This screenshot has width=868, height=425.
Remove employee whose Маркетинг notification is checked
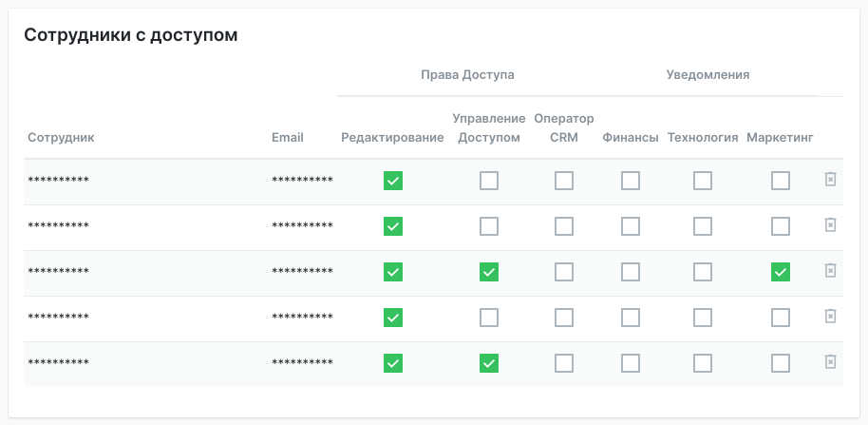click(830, 271)
